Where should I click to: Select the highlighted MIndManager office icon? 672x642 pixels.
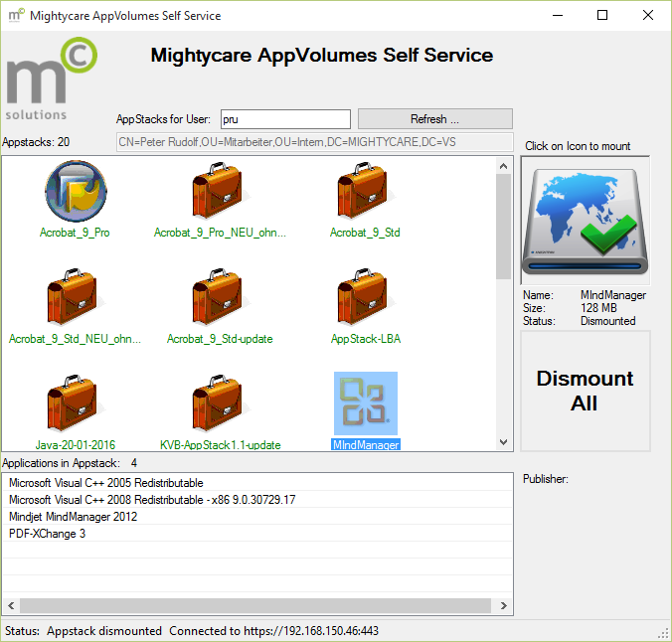(366, 403)
